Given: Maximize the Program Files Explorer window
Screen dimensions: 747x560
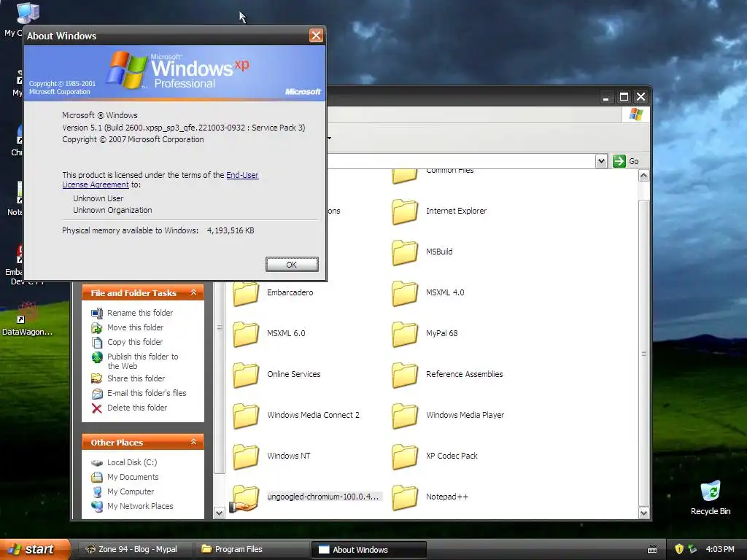Looking at the screenshot, I should click(x=624, y=97).
